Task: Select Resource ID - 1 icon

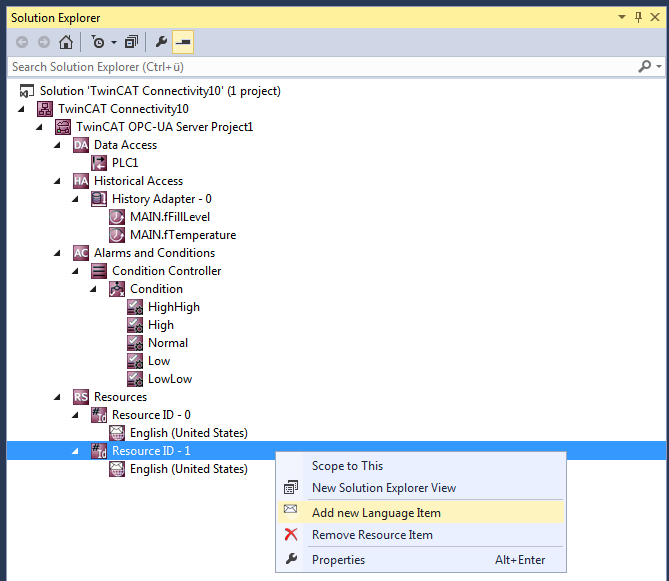Action: click(99, 451)
